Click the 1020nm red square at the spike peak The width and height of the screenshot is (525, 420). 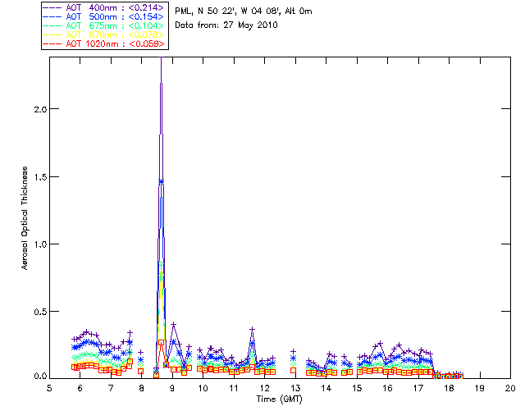tap(161, 343)
